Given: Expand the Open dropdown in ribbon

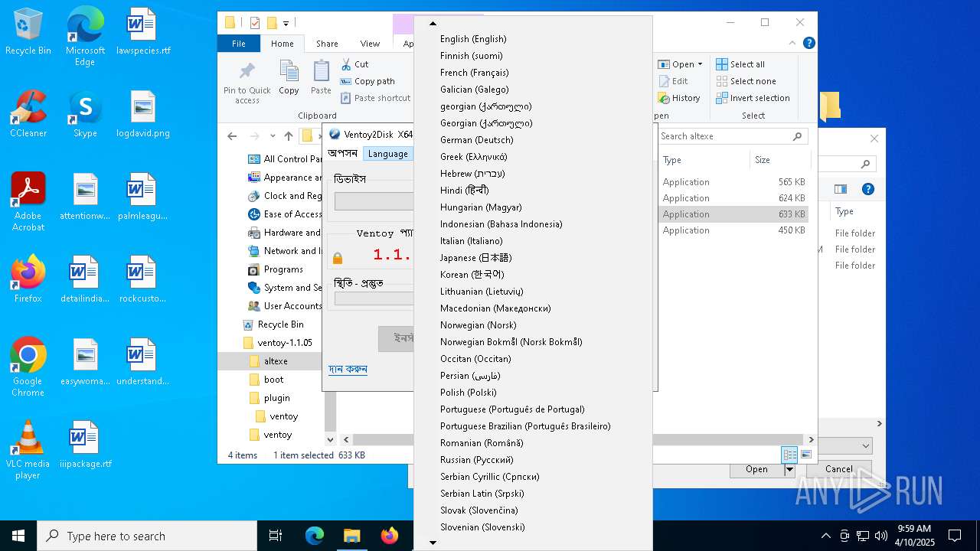Looking at the screenshot, I should coord(699,64).
